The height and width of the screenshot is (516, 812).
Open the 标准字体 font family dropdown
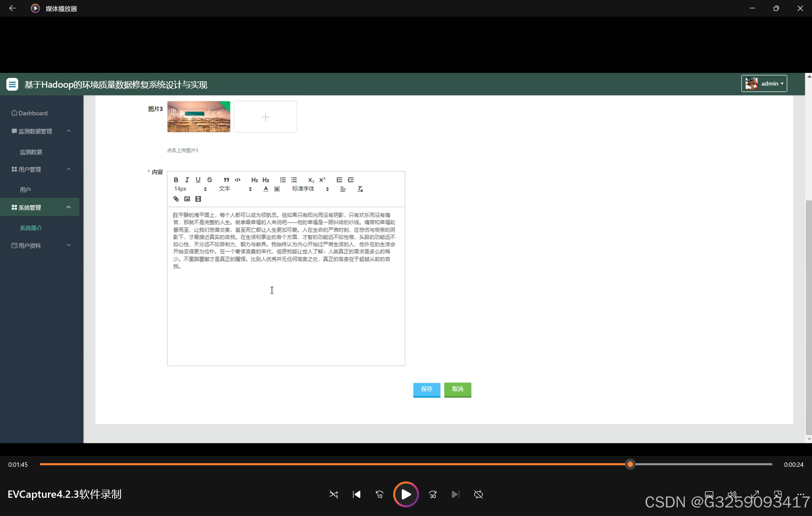(310, 189)
